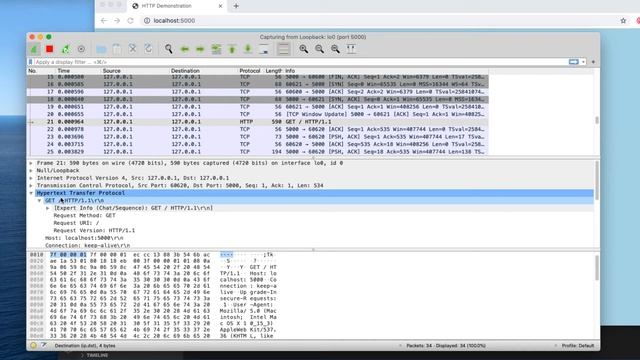Select the Request Version: HTTP/1.1 line
Viewport: 640px width, 360px height.
[94, 231]
